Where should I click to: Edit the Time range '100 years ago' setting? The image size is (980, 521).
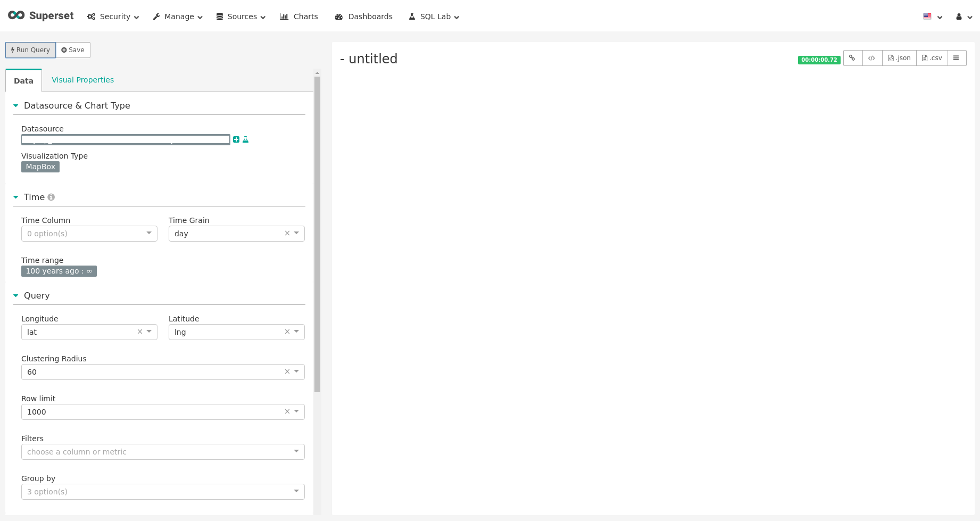point(59,271)
